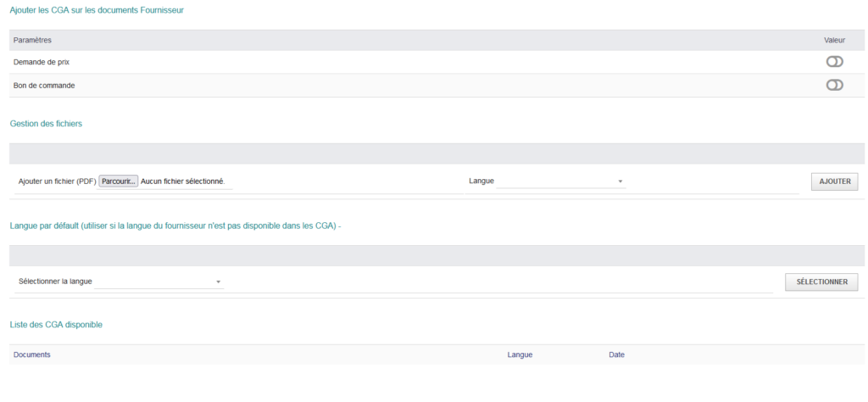Click the Valeur column header

[x=834, y=41]
